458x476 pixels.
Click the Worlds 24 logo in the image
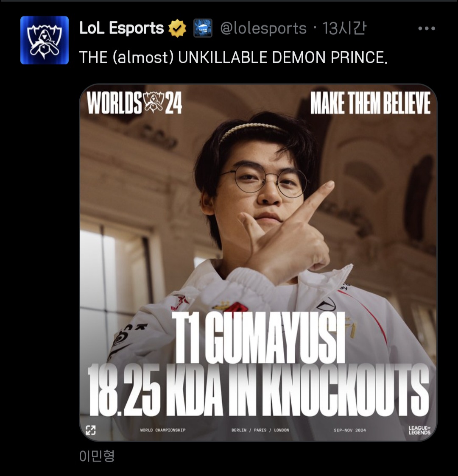coord(134,103)
